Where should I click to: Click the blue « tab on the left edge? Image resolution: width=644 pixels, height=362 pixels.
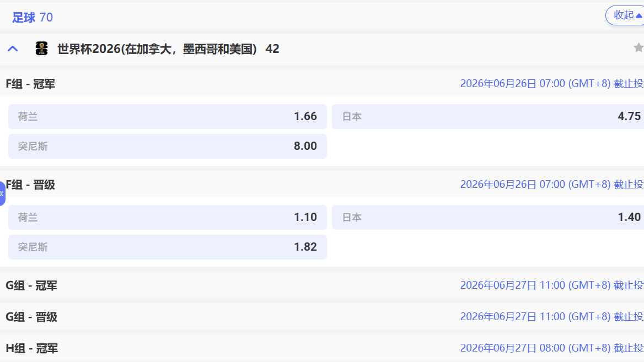pyautogui.click(x=2, y=194)
